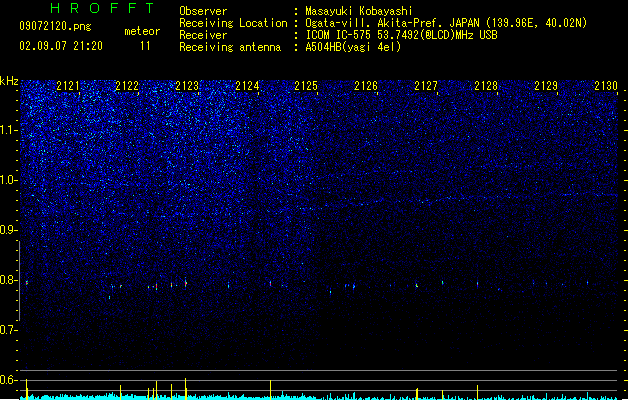Click the 0.8 frequency axis label

click(9, 280)
